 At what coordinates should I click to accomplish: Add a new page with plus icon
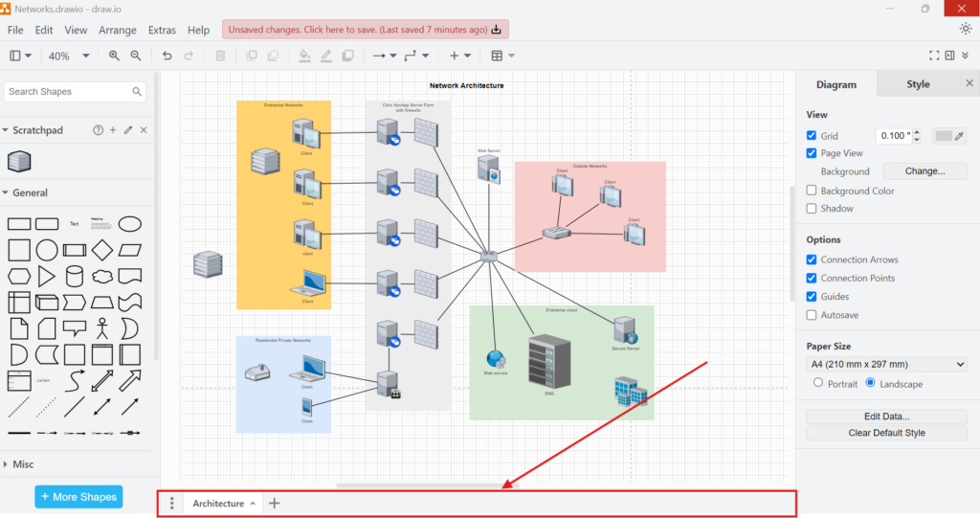(275, 503)
